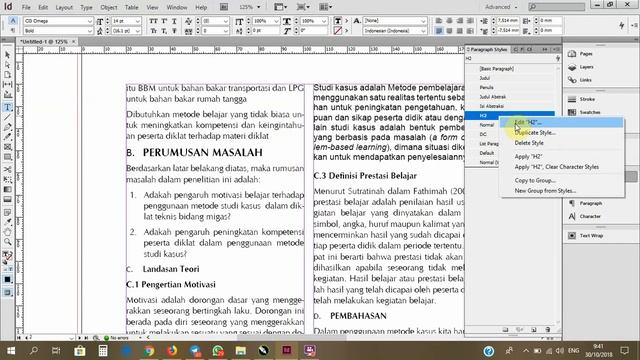Click the help search field
The width and height of the screenshot is (640, 360).
[557, 7]
